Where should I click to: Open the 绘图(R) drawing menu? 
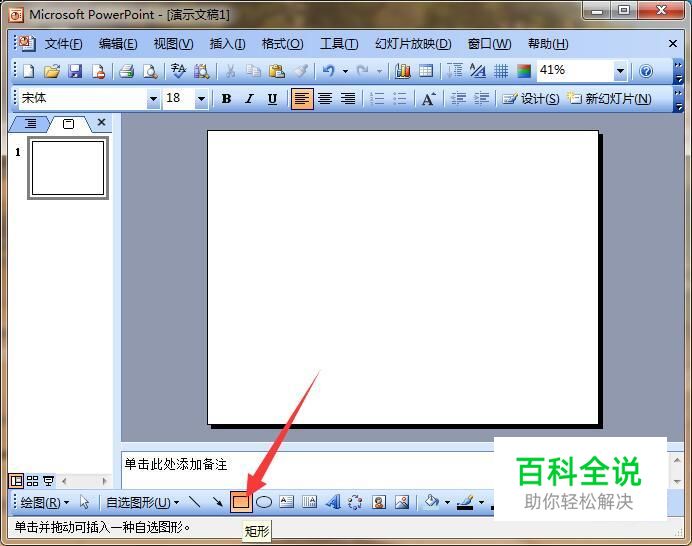pos(45,502)
